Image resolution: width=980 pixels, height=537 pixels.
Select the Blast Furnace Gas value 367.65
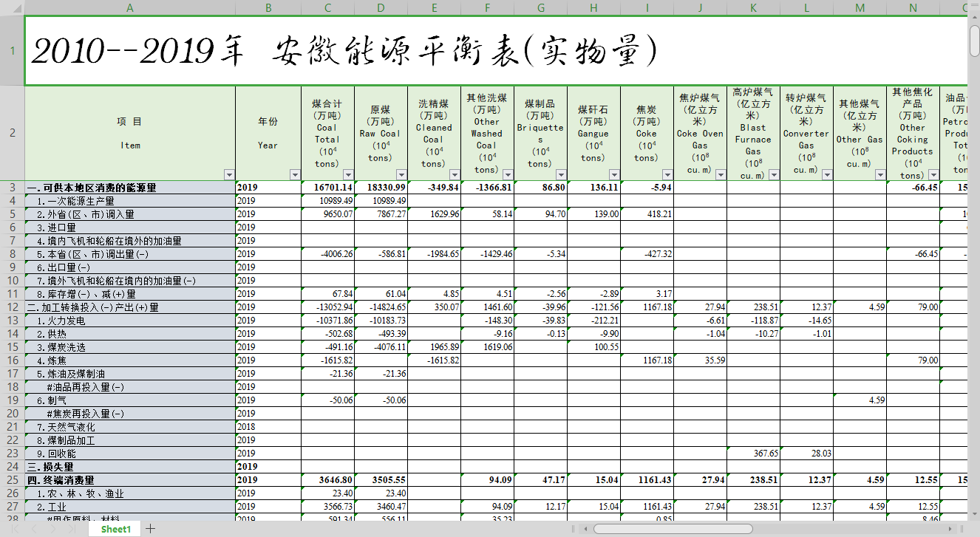pos(754,454)
